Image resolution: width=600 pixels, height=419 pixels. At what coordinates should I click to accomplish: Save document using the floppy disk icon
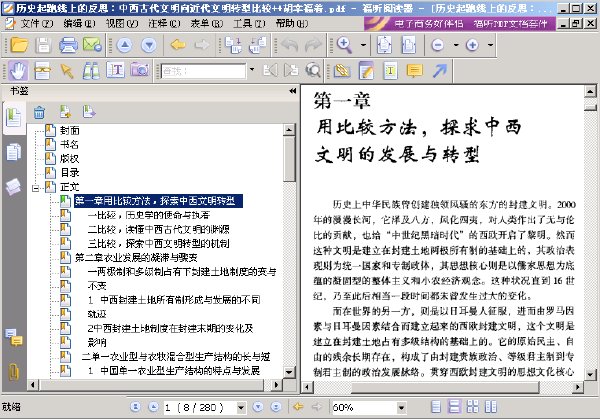pyautogui.click(x=43, y=45)
